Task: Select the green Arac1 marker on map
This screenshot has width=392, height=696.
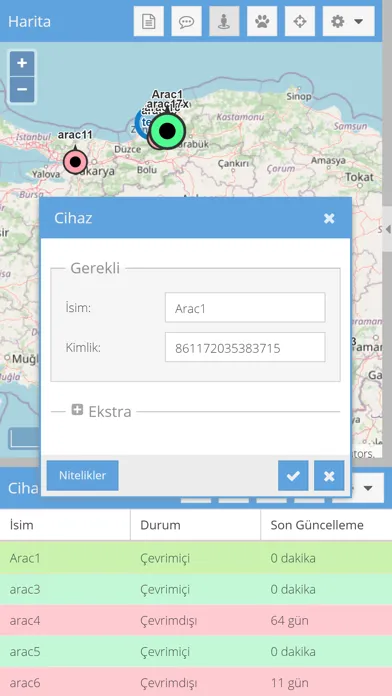Action: point(167,130)
